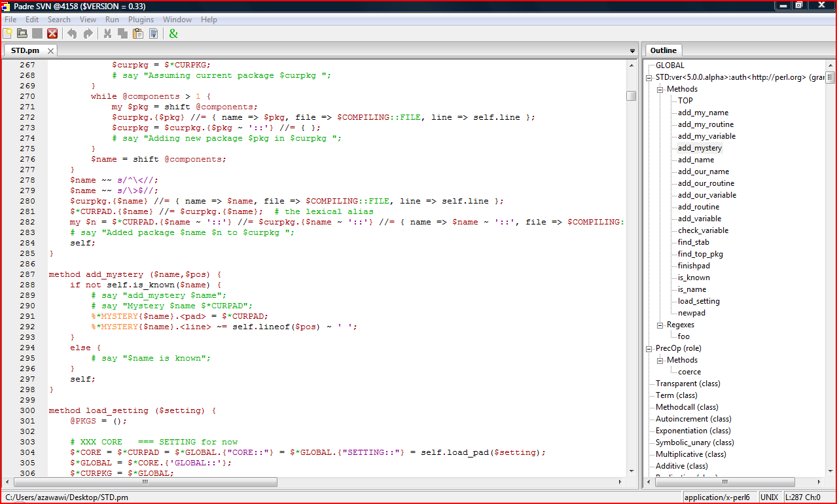Select Autoincrement (class) in Outline

tap(694, 419)
